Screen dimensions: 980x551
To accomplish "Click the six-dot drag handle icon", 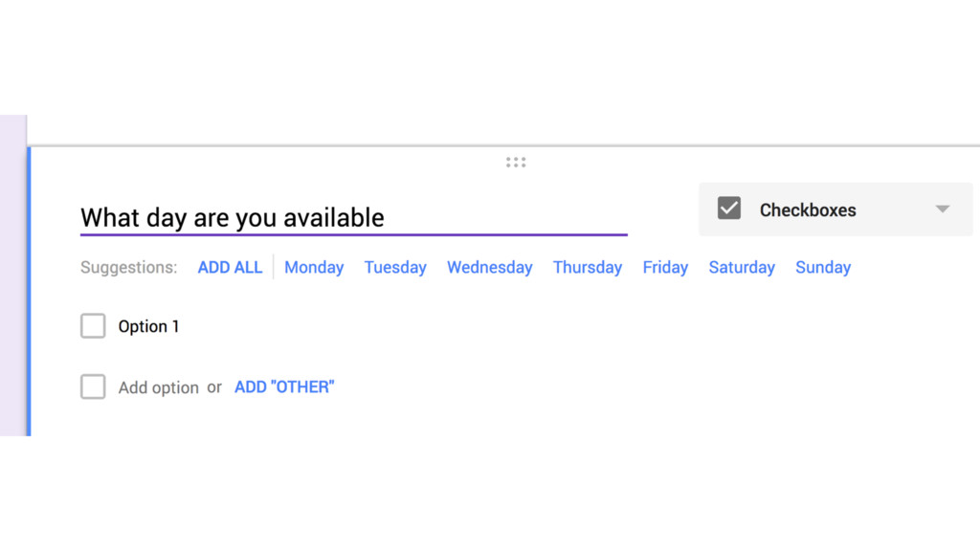I will [516, 163].
